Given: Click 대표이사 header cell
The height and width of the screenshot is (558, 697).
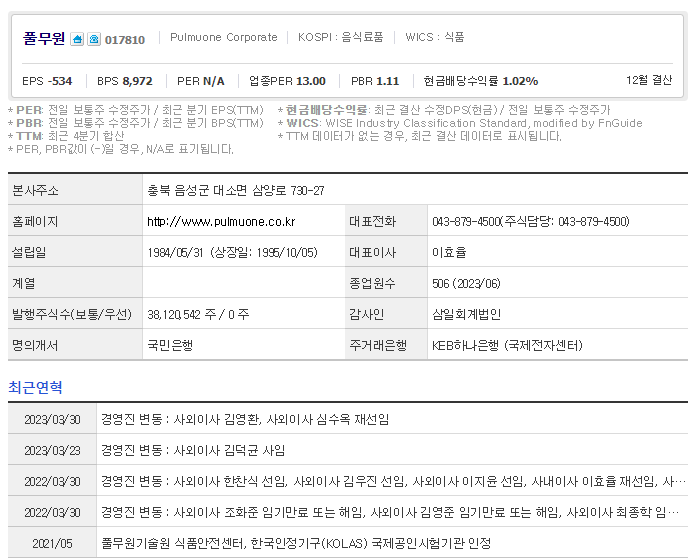Looking at the screenshot, I should click(386, 253).
